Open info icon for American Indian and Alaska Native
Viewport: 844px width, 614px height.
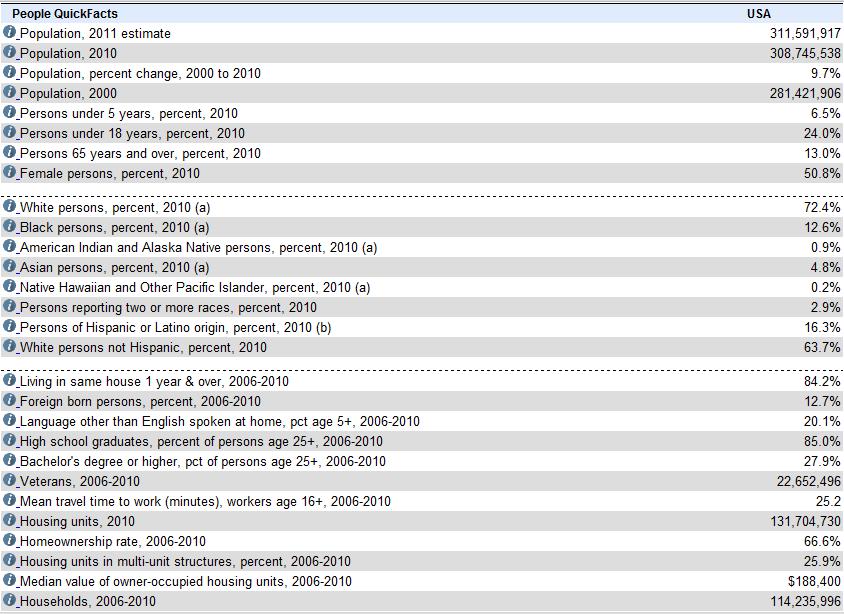click(9, 246)
